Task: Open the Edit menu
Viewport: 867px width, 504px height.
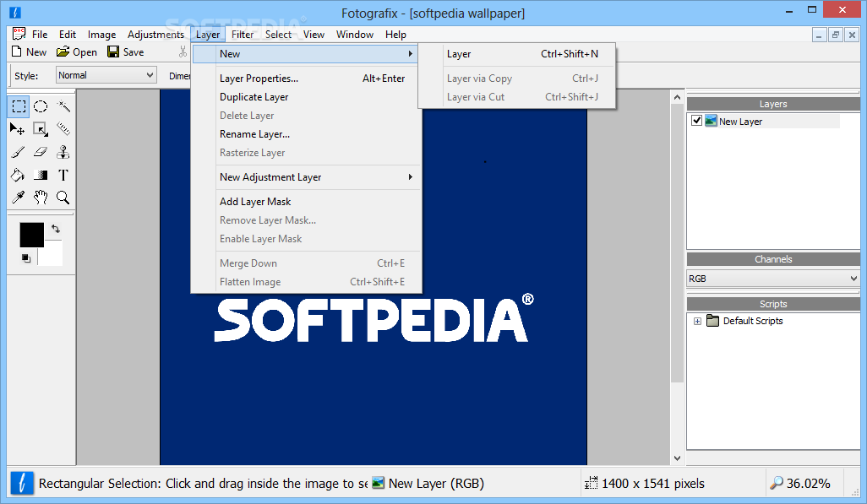Action: point(68,35)
